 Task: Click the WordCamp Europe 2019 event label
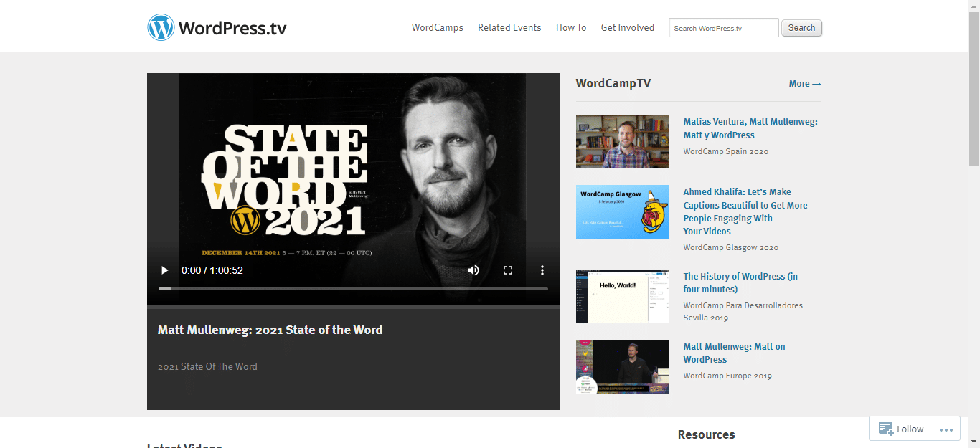(727, 376)
